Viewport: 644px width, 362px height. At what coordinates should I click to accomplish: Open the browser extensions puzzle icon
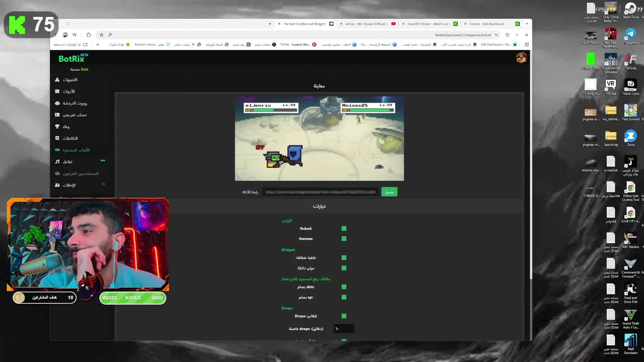89,35
